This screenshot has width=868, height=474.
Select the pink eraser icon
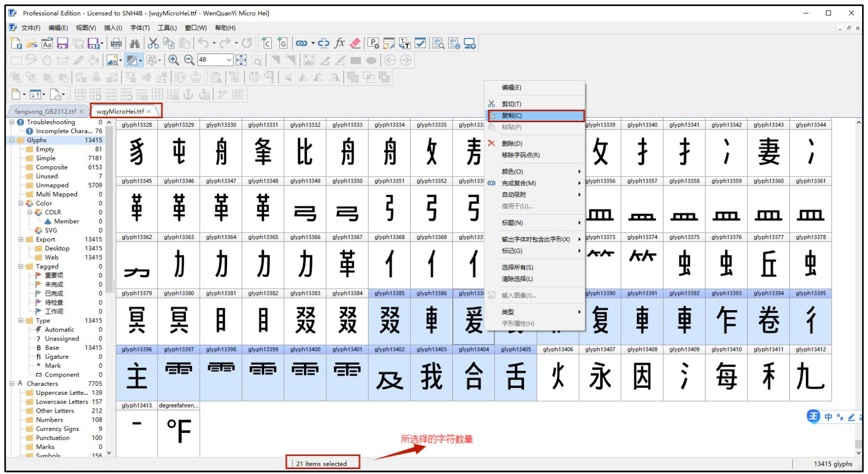click(355, 44)
